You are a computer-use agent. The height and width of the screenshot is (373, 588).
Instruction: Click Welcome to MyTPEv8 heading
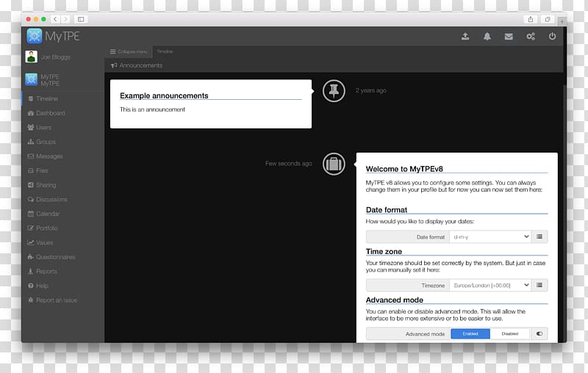pos(404,169)
